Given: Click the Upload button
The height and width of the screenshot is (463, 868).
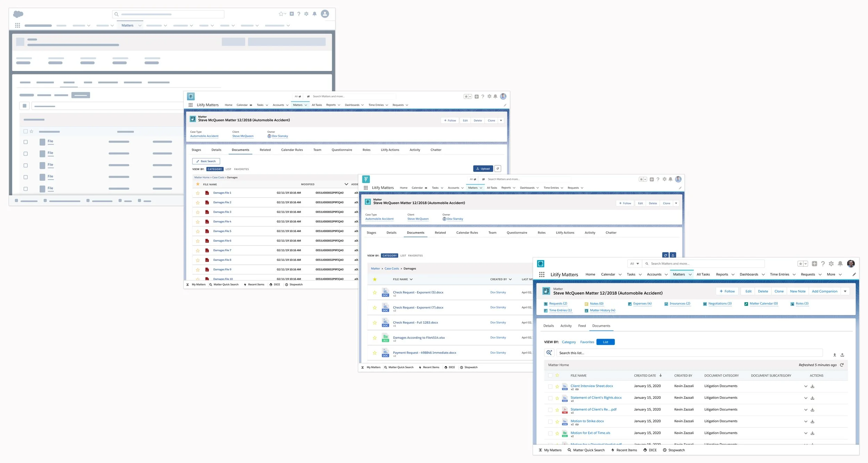Looking at the screenshot, I should (x=483, y=168).
